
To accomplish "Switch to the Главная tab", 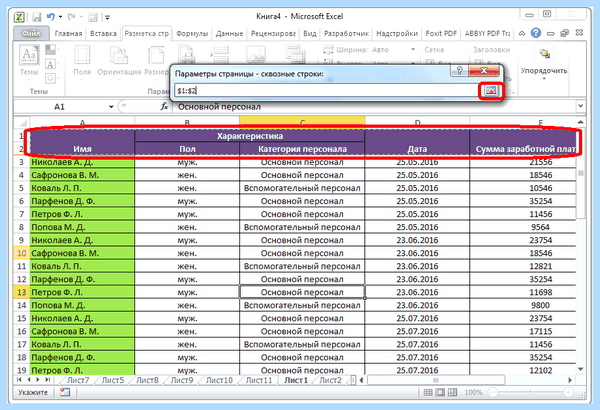I will 68,34.
